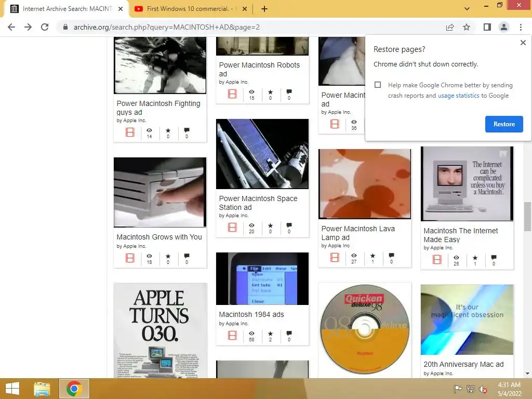Open the site lock information icon

tap(65, 27)
